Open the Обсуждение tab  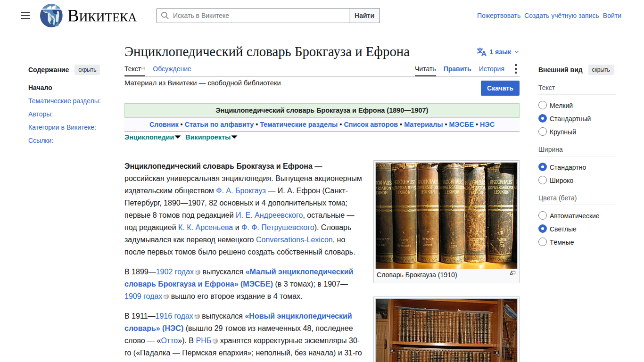click(172, 69)
